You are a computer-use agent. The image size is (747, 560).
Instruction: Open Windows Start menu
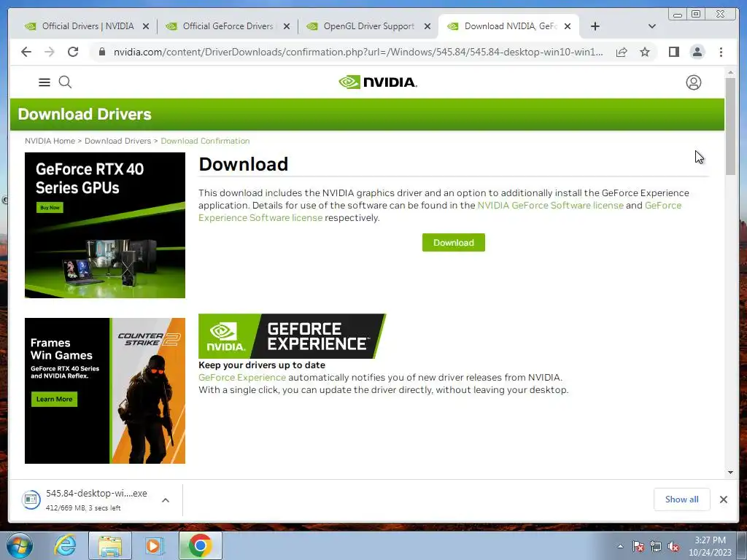pyautogui.click(x=20, y=545)
